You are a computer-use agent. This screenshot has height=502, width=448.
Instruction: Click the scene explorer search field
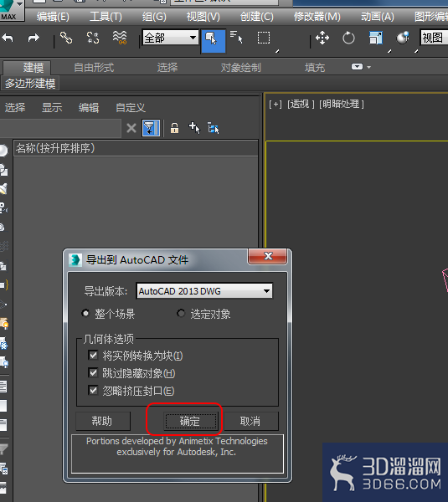pos(60,128)
